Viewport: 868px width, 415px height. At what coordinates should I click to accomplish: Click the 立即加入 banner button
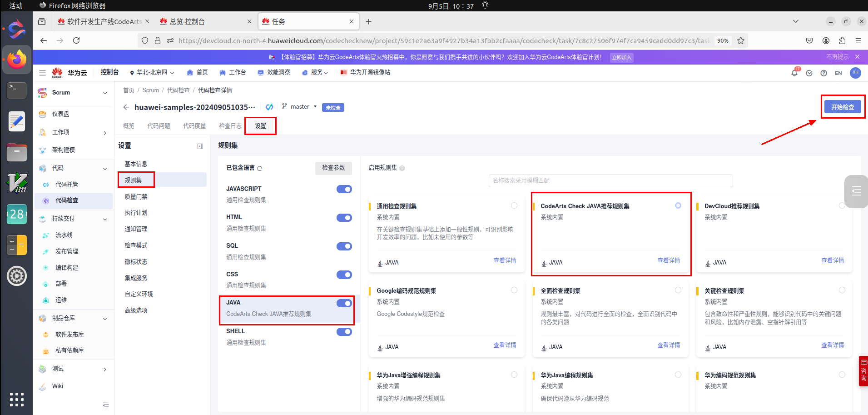[621, 57]
